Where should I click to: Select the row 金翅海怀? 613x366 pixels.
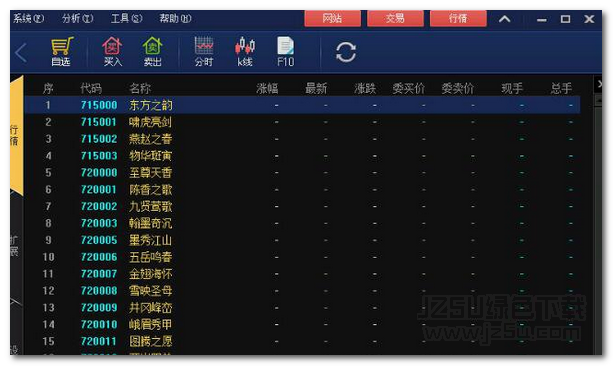[x=302, y=274]
